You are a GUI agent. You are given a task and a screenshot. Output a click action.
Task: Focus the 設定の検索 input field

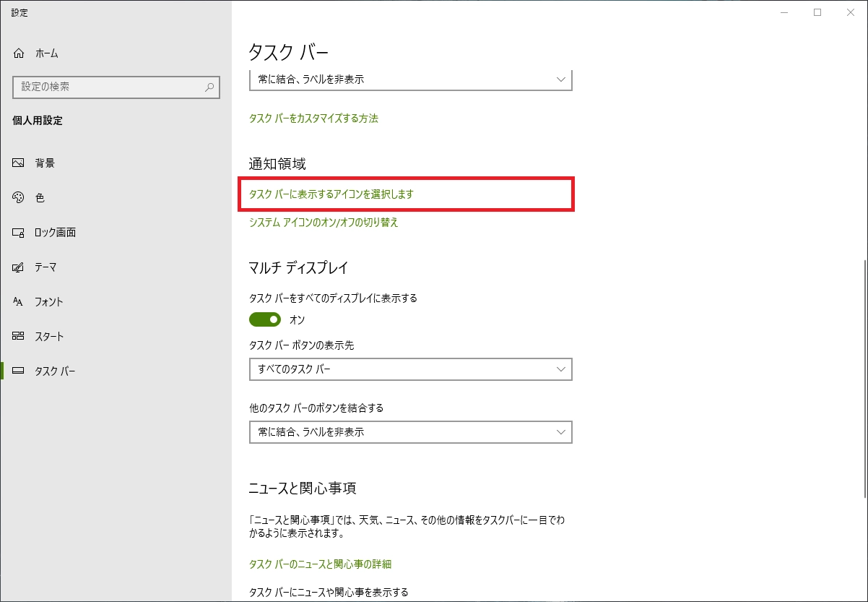pos(108,87)
